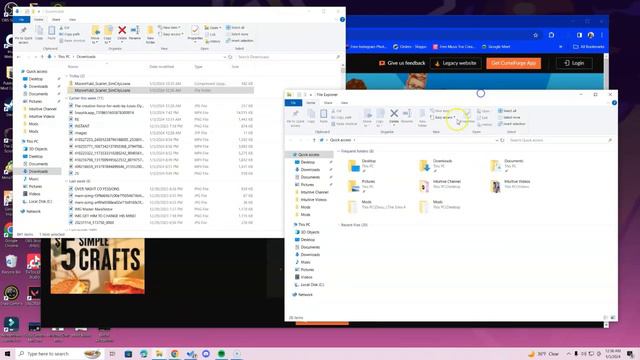The height and width of the screenshot is (360, 640).
Task: Click New folder in the Downloads window ribbon
Action: (150, 34)
